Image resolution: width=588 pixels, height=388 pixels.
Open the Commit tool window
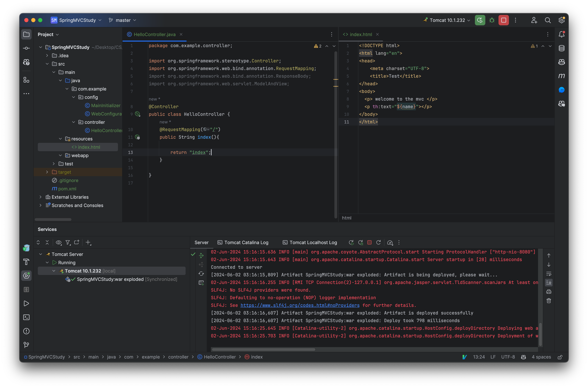(x=26, y=48)
